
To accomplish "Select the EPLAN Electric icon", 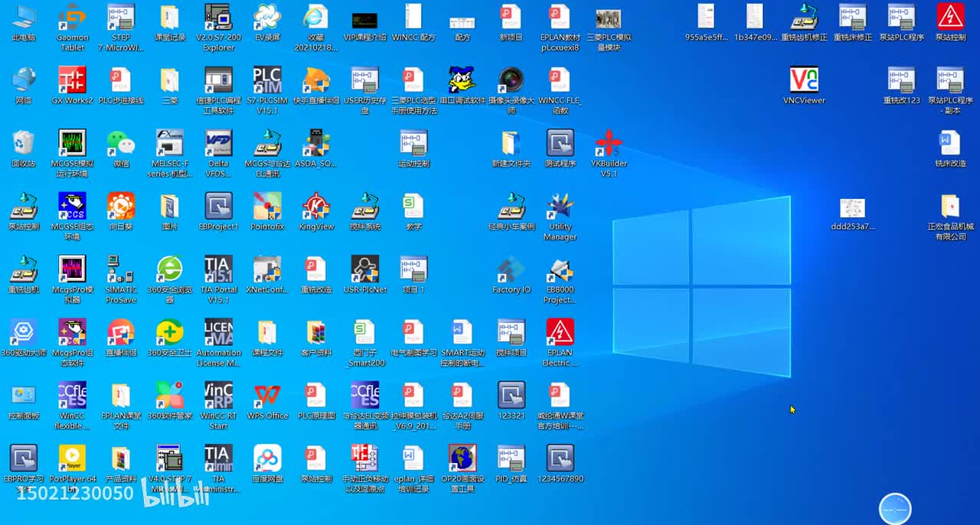I will [560, 333].
